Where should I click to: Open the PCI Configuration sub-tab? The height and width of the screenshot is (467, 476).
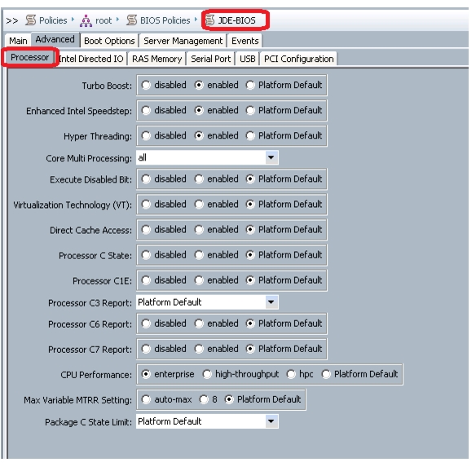(298, 59)
